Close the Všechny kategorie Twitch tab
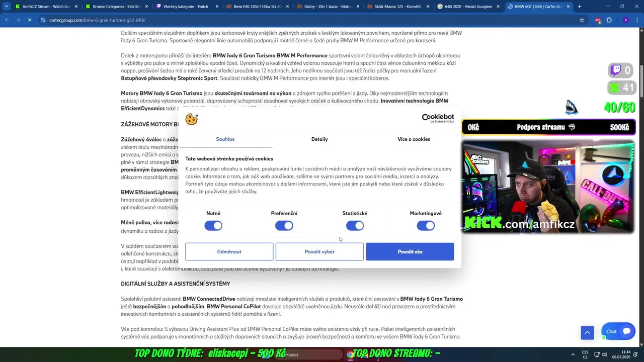The image size is (644, 362). pos(217,7)
